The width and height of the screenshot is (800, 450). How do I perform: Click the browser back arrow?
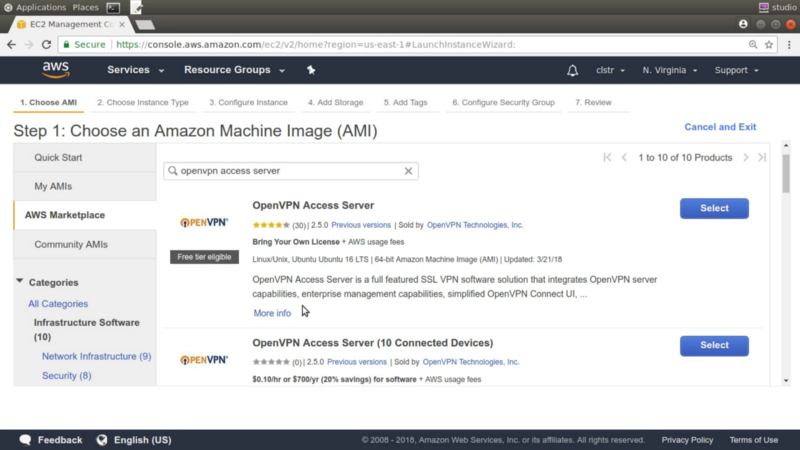[11, 44]
